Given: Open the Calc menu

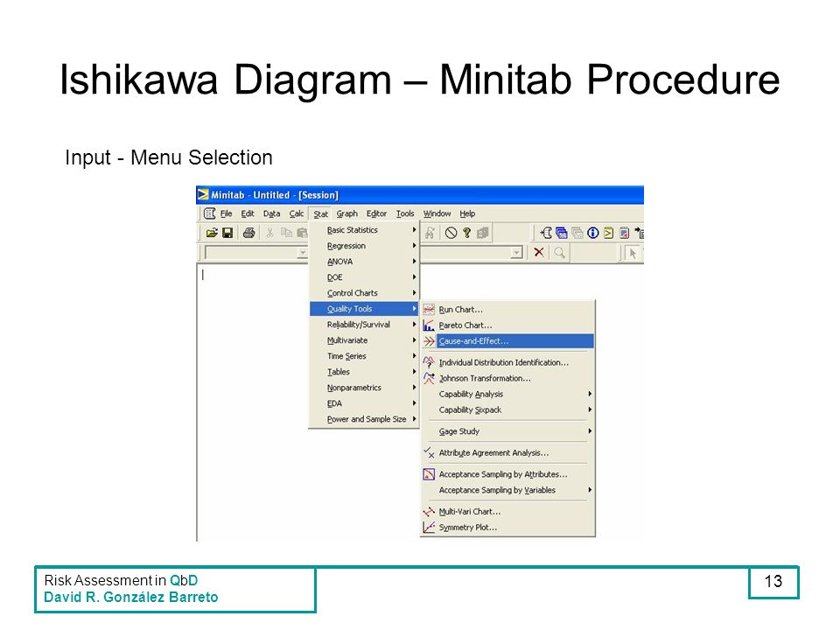Looking at the screenshot, I should (297, 213).
